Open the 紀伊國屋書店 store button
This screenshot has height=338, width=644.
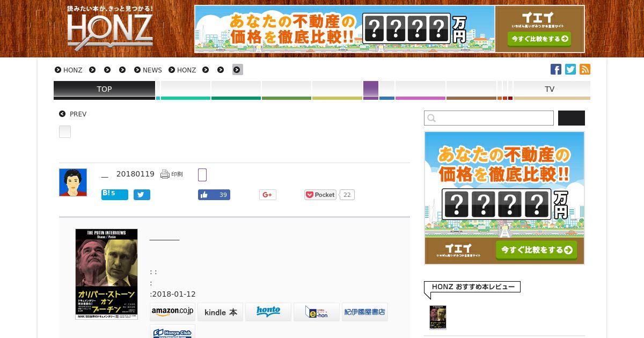(x=365, y=312)
